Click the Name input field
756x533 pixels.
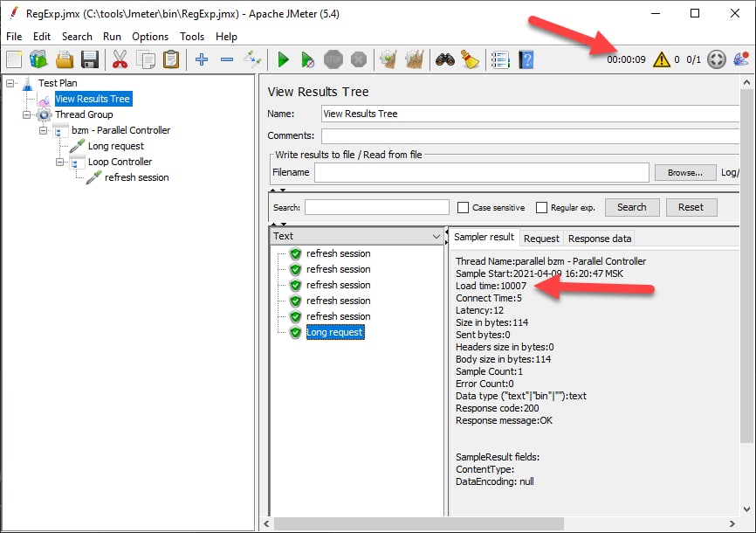point(530,114)
